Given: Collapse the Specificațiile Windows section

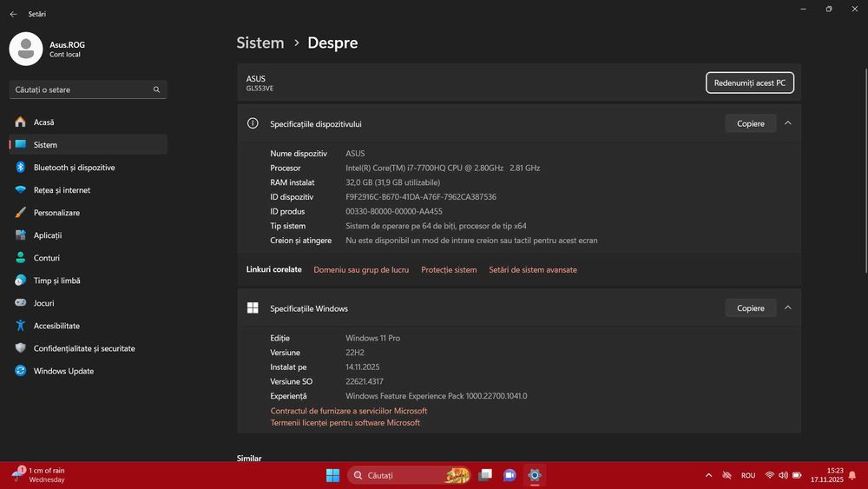Looking at the screenshot, I should [x=788, y=307].
